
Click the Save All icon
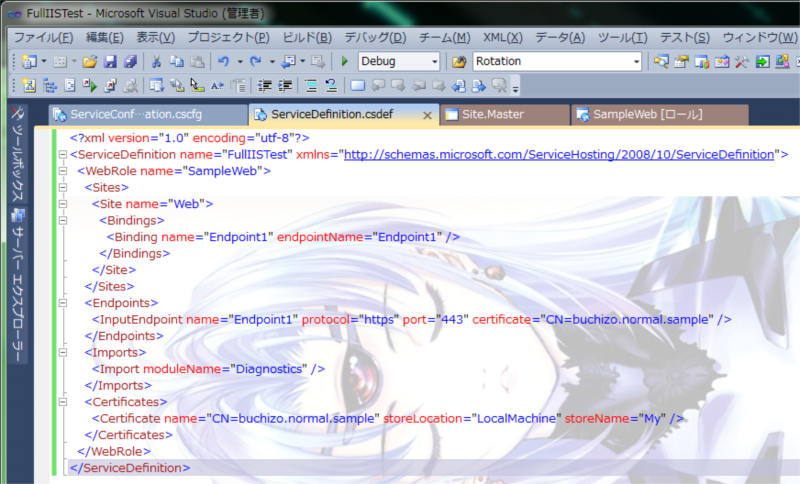coord(130,62)
